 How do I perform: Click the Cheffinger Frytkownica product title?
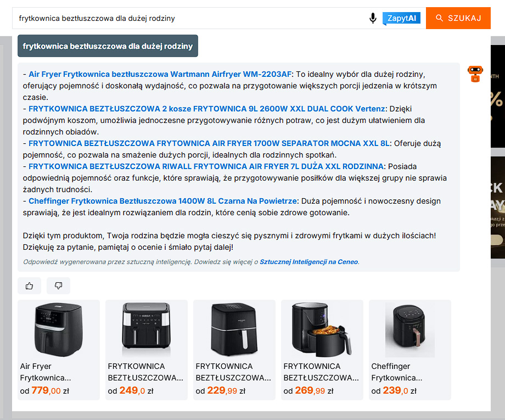click(396, 372)
